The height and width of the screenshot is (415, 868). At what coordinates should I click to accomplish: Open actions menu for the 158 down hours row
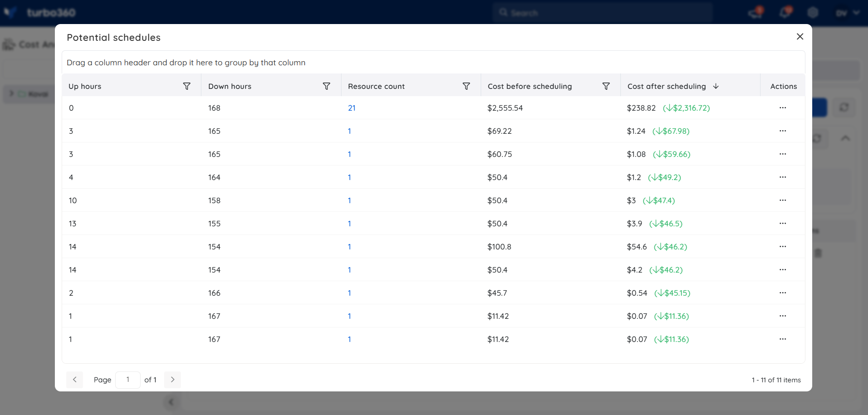783,200
